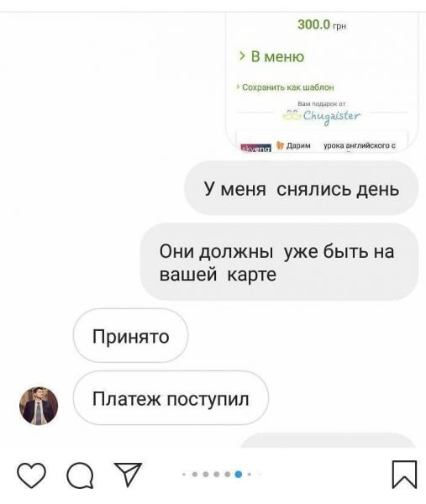Select the highlighted blue carousel dot
Screen dimensions: 426x504
(239, 474)
